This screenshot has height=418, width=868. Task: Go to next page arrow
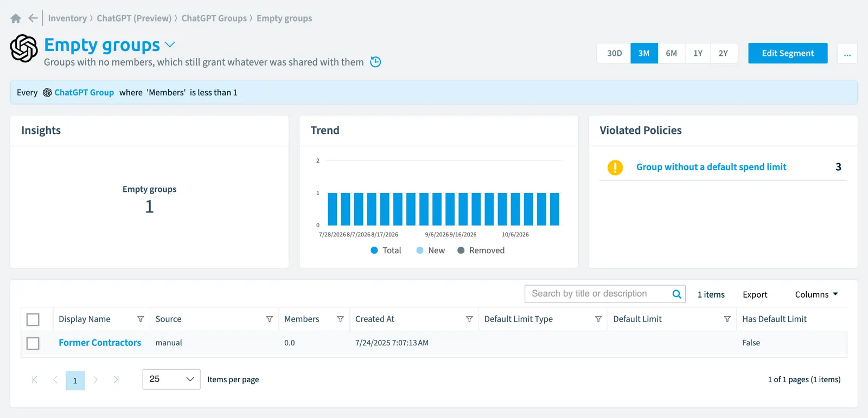click(x=95, y=380)
